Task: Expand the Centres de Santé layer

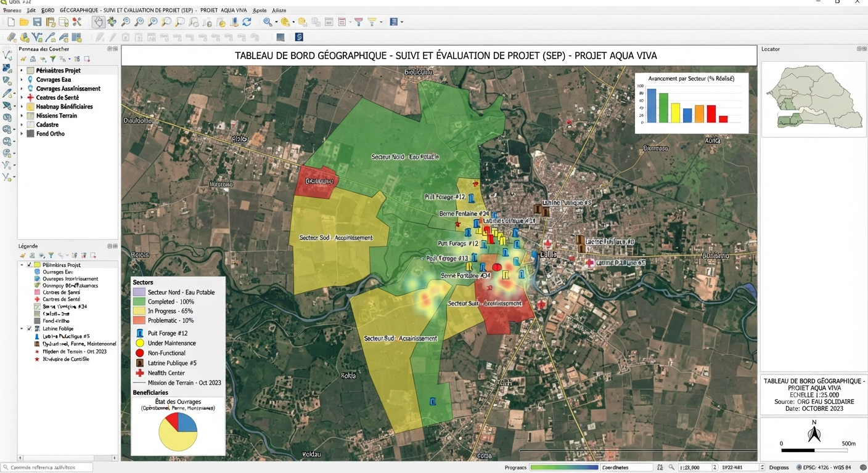Action: 22,97
